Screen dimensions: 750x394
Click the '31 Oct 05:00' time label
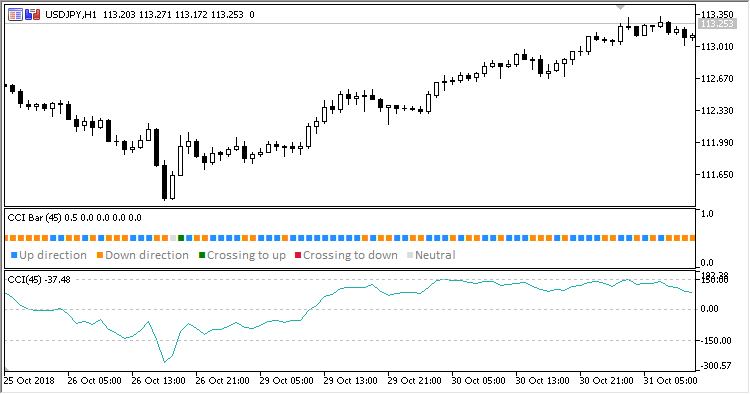pos(671,381)
